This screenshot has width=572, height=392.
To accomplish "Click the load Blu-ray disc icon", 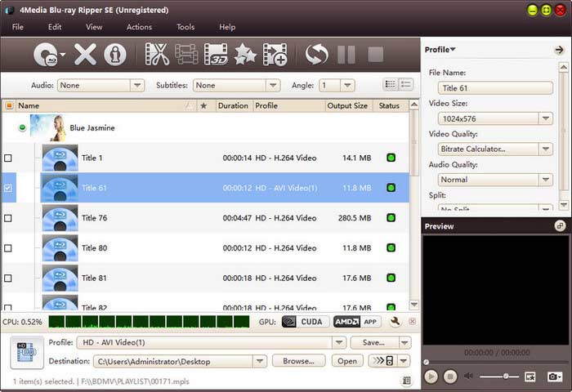I will click(x=46, y=55).
